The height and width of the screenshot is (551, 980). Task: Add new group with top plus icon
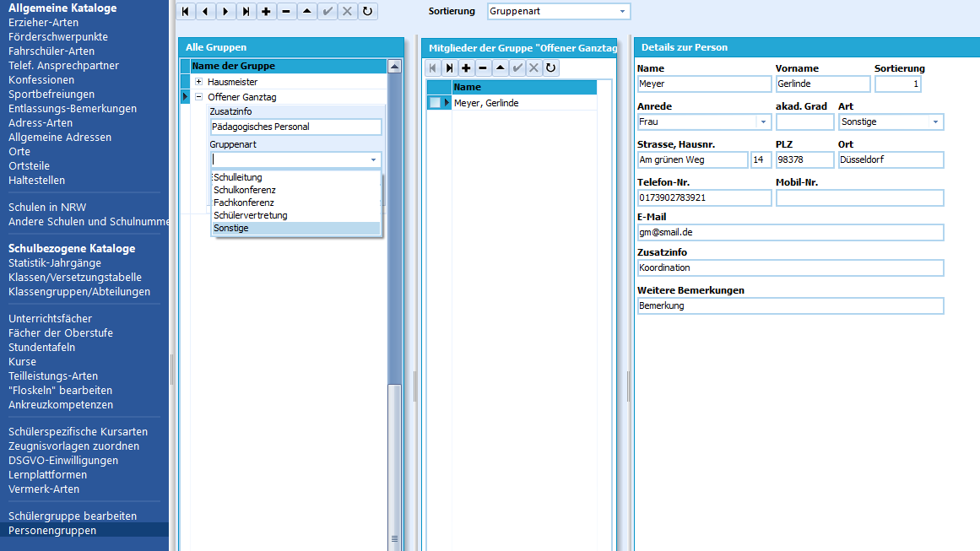[x=266, y=11]
